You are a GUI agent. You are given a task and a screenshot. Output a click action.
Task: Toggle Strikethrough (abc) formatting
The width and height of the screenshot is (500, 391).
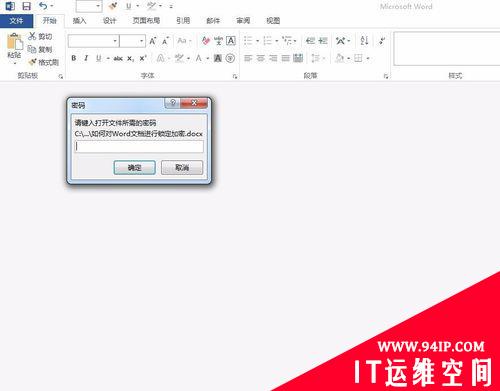(x=118, y=59)
